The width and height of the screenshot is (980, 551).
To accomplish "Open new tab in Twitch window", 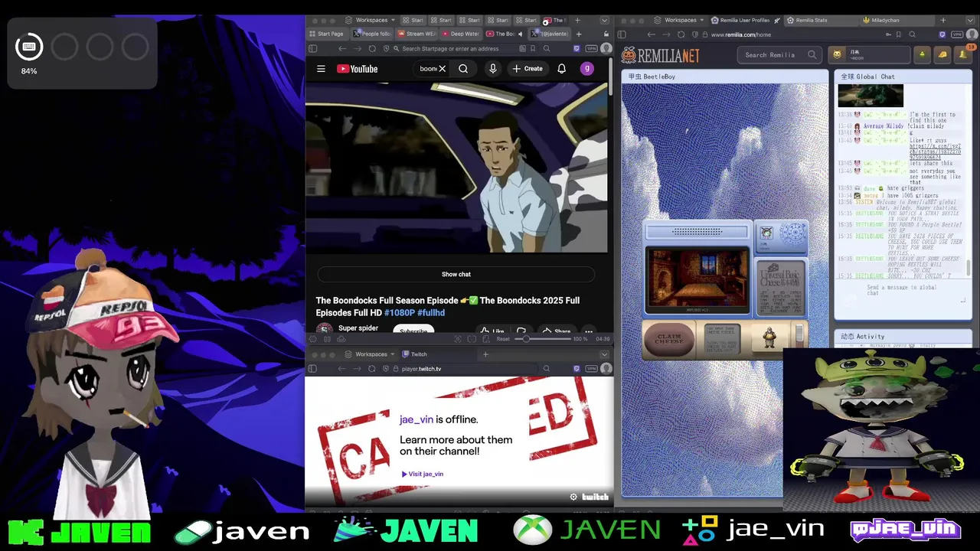I will (485, 354).
